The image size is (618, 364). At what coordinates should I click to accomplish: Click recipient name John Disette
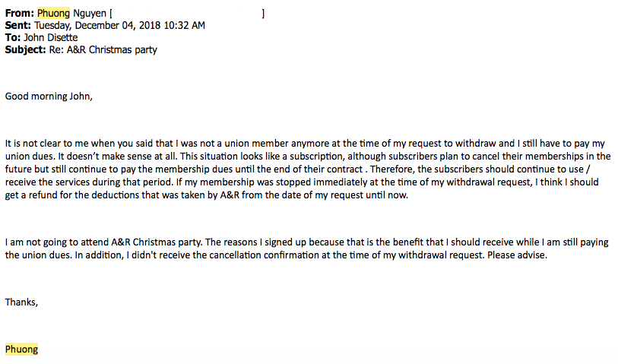50,37
